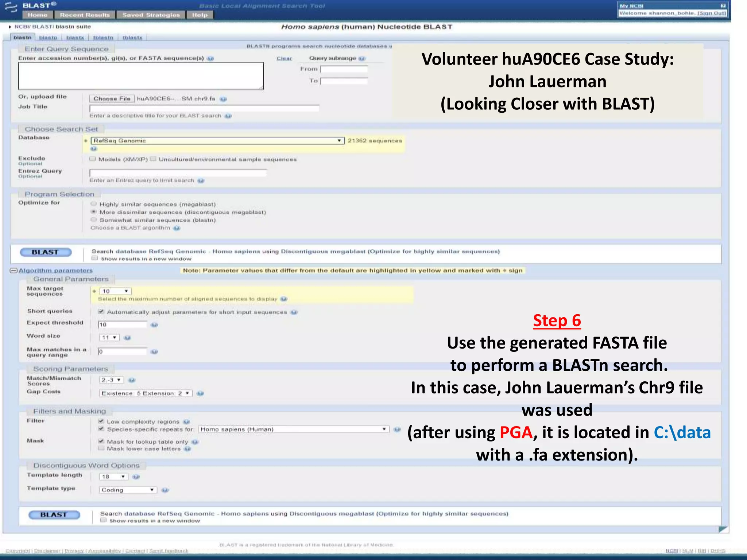Viewport: 747px width, 560px height.
Task: Open help icon for Low complexity regions
Action: [186, 422]
